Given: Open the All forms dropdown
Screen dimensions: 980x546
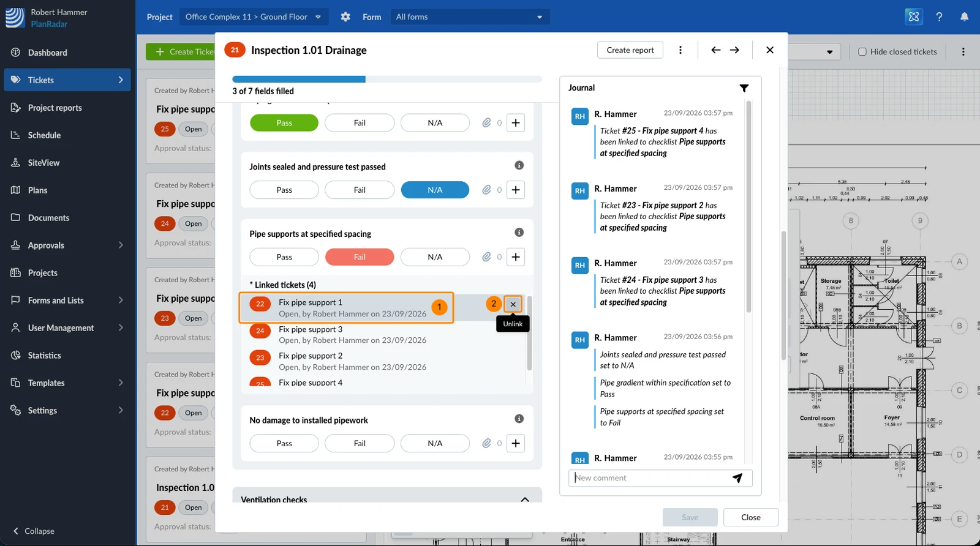Looking at the screenshot, I should (x=469, y=17).
